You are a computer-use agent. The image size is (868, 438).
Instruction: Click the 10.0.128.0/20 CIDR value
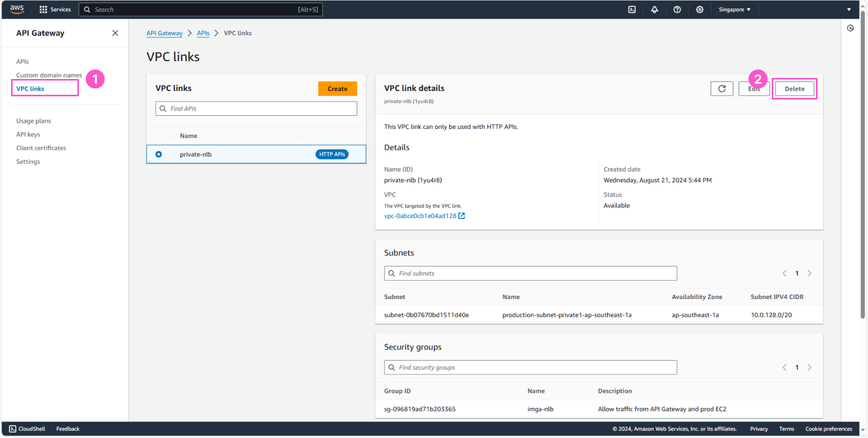pyautogui.click(x=771, y=315)
